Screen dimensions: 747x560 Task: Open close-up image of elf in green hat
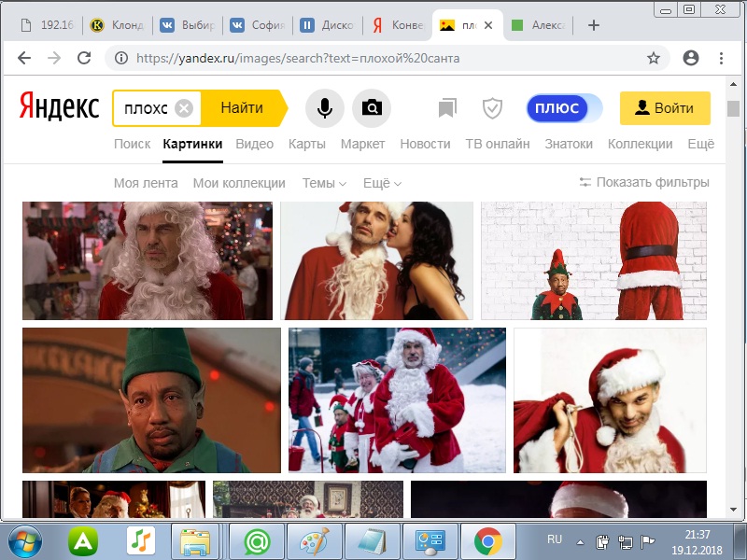pos(151,400)
